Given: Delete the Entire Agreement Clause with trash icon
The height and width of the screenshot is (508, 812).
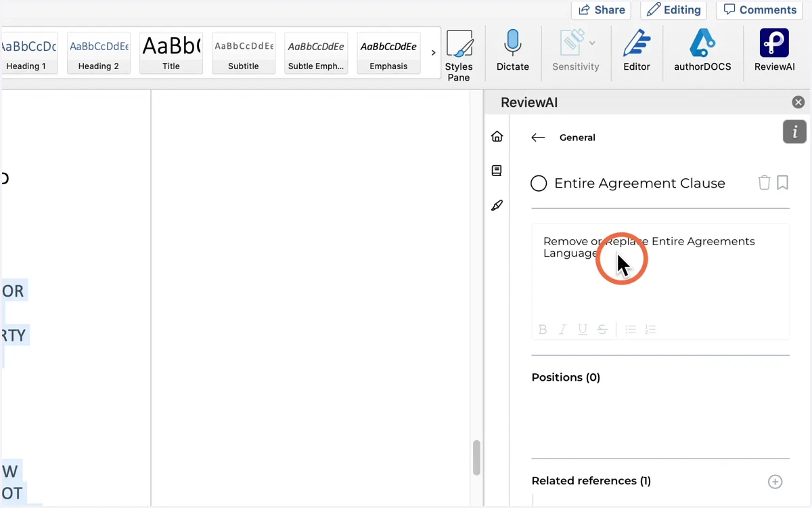Looking at the screenshot, I should [764, 182].
